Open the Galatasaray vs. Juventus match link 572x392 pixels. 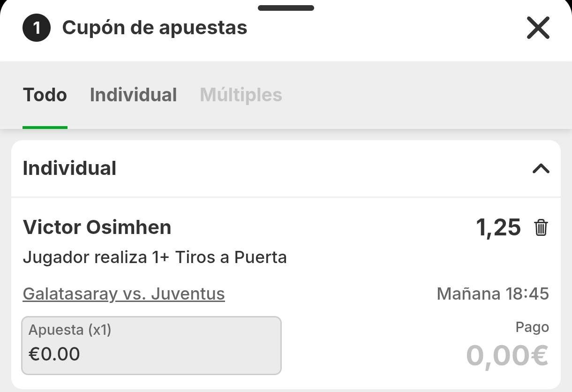[124, 294]
